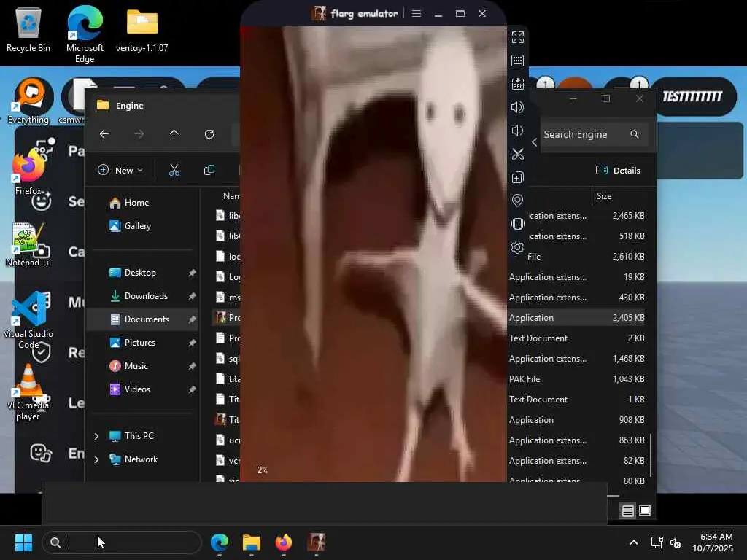Collapse the emulator sidebar with the arrow
This screenshot has width=747, height=560.
click(535, 142)
